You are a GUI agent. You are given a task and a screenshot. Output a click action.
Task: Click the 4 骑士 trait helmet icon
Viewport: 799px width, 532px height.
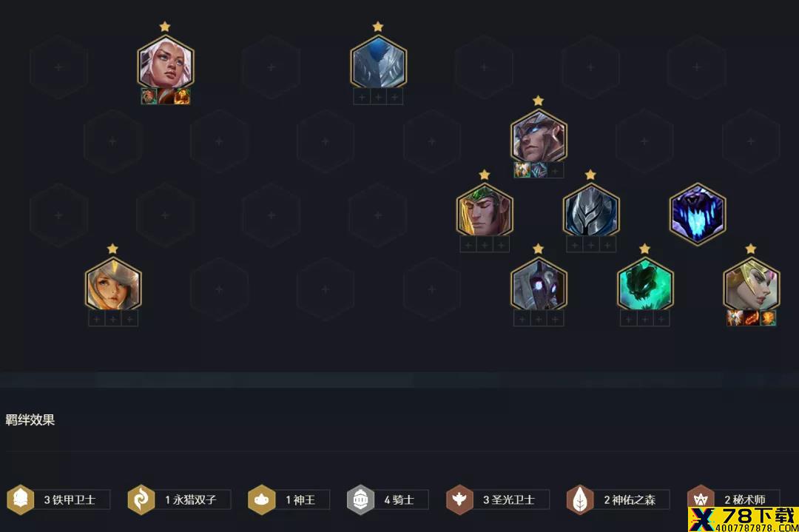(360, 499)
